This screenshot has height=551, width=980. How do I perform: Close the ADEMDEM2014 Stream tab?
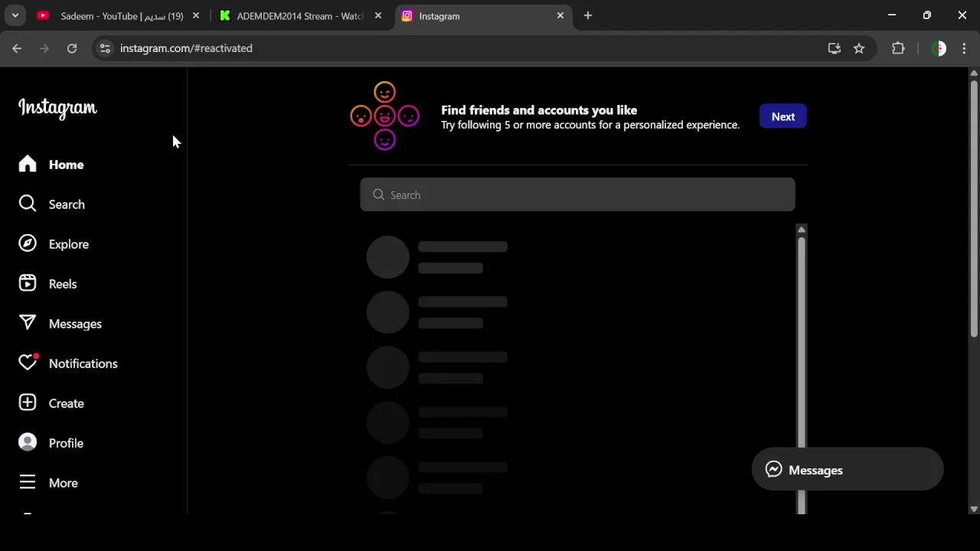tap(377, 15)
